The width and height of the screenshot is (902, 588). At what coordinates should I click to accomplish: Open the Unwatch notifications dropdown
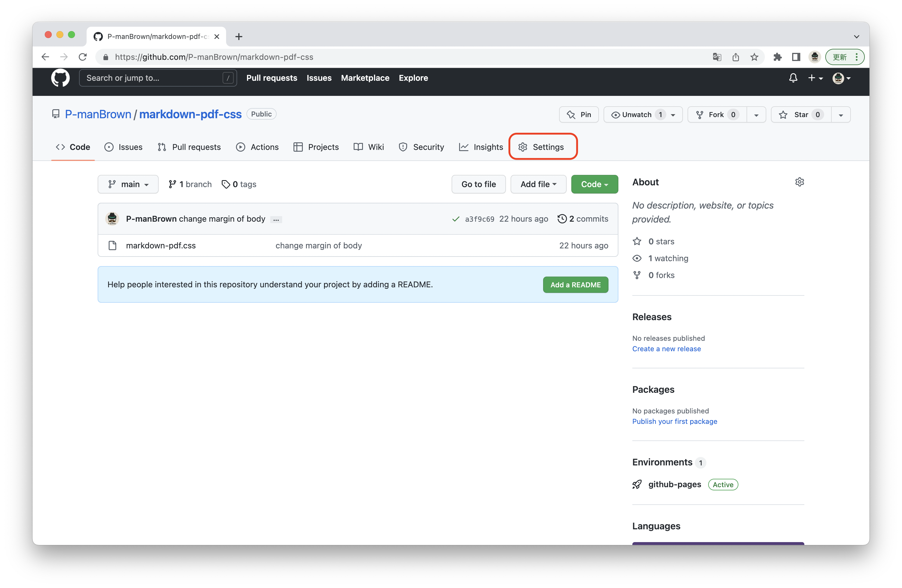[643, 115]
